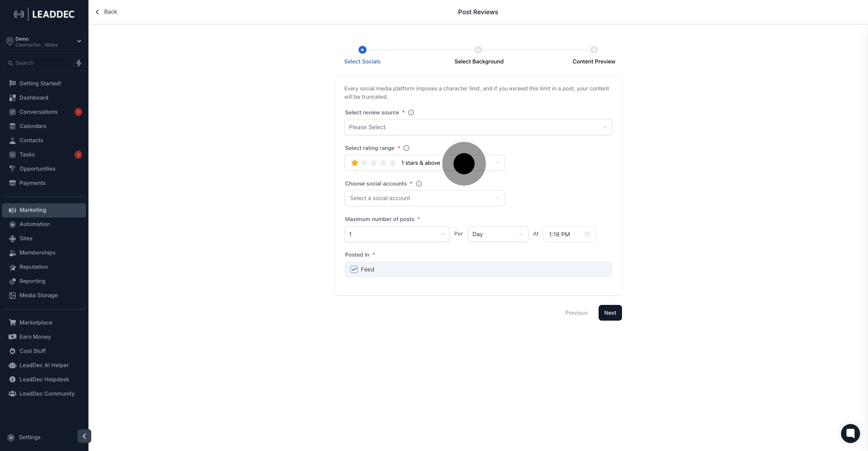Collapse the sidebar with arrow button
The image size is (868, 451).
84,436
